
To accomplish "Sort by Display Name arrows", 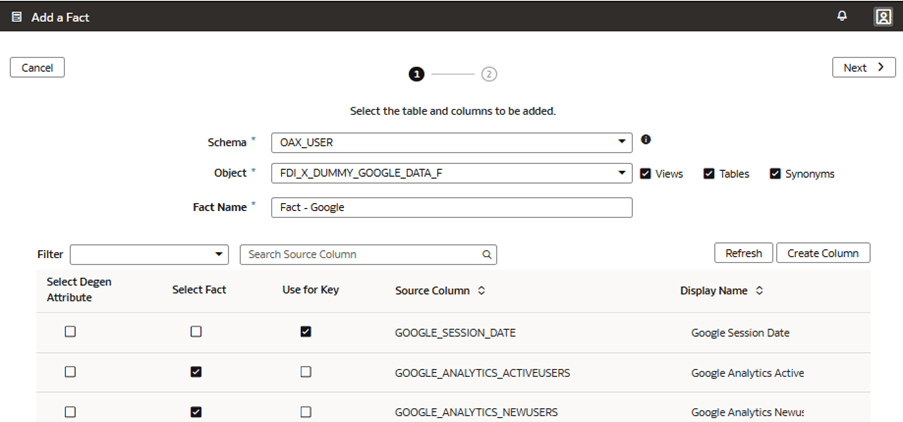I will pyautogui.click(x=759, y=291).
